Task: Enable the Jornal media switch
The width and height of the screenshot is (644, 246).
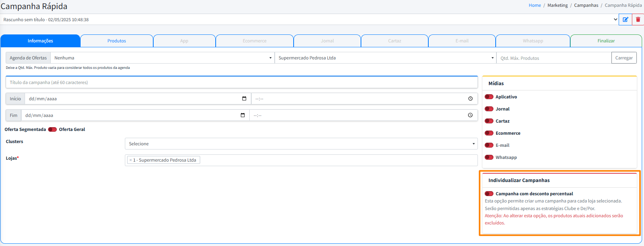Action: [489, 109]
